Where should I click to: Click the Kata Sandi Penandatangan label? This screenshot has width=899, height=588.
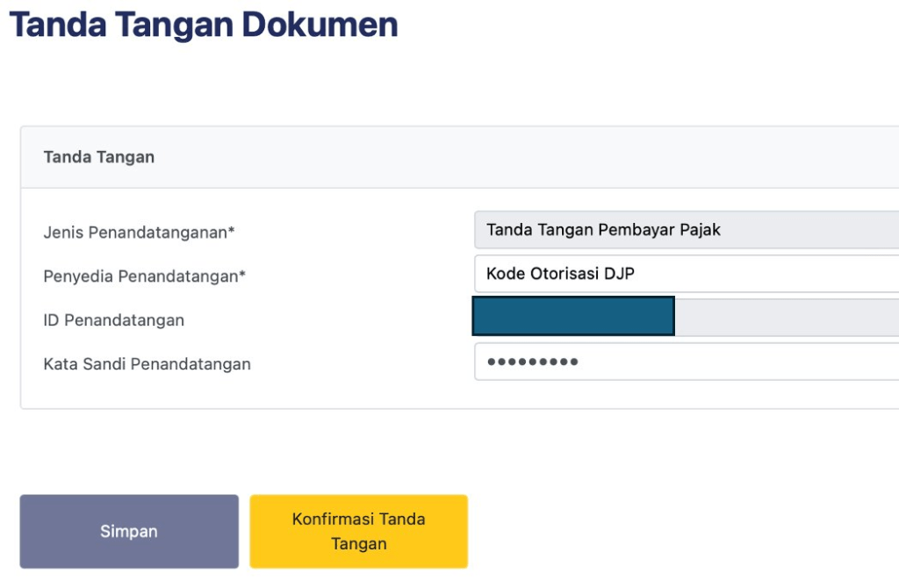click(147, 364)
